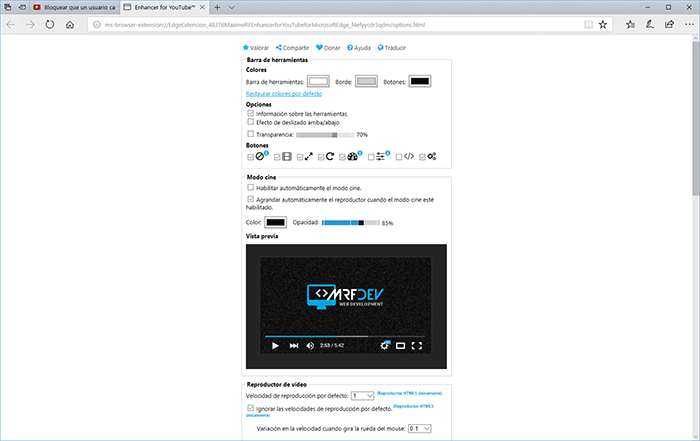
Task: Click the video filters sliders icon
Action: [x=380, y=156]
